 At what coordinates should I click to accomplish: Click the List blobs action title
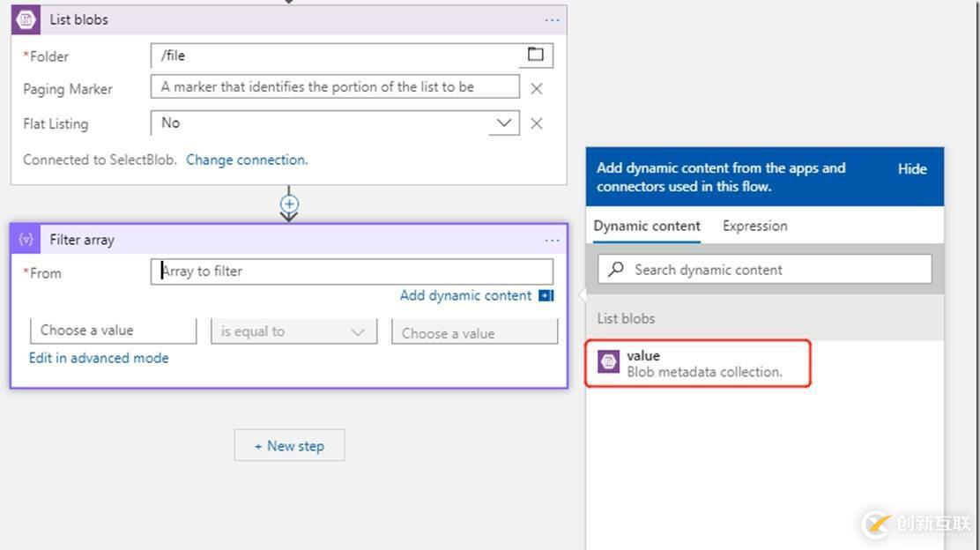(78, 20)
